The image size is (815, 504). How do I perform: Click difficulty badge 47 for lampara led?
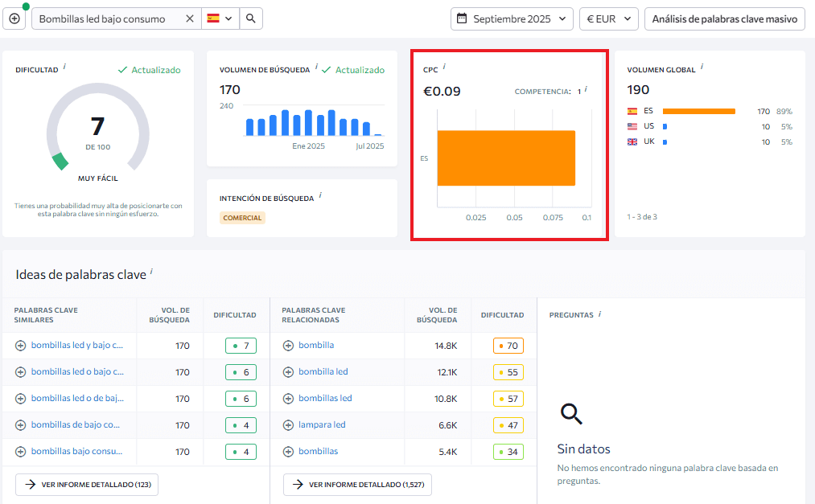pos(508,425)
